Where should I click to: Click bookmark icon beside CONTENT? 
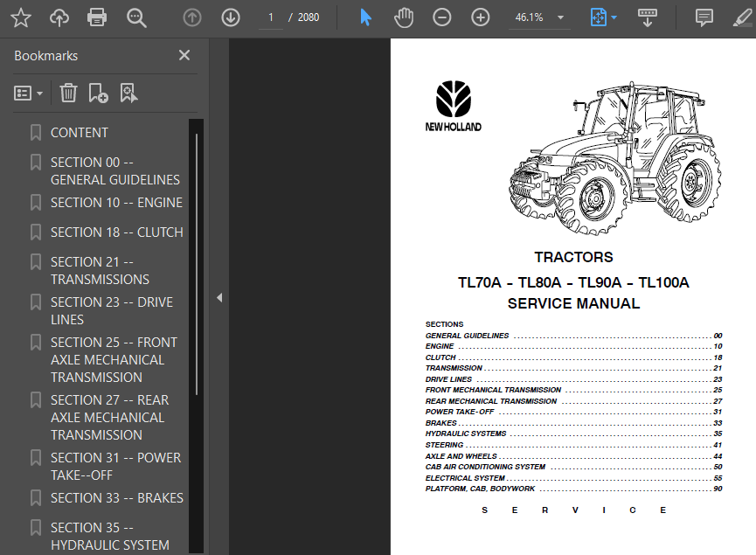36,133
